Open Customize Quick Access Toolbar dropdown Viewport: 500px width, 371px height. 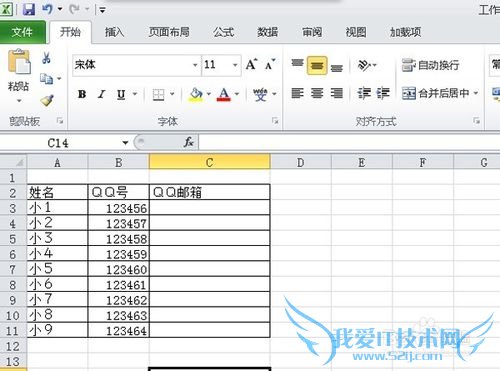102,11
